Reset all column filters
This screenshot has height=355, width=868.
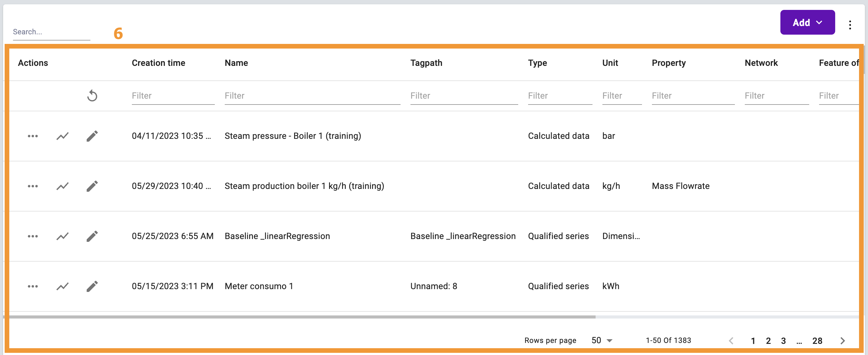pyautogui.click(x=92, y=96)
